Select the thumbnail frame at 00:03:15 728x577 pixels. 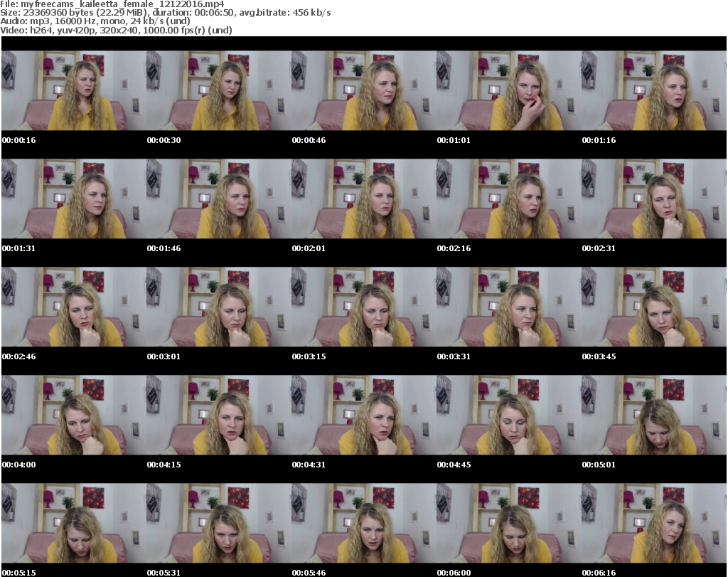coord(363,307)
